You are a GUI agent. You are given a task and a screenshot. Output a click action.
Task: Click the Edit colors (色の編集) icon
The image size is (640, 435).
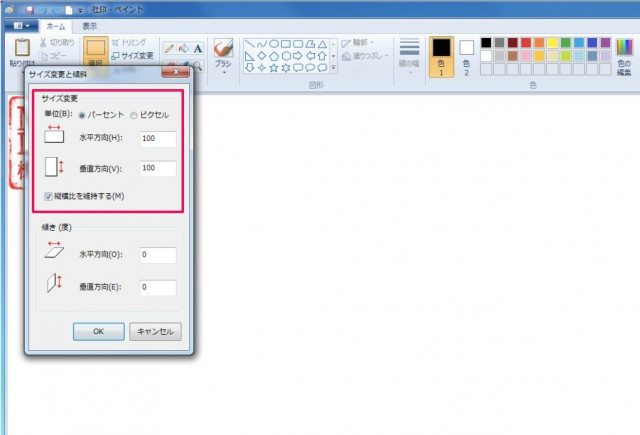click(627, 52)
